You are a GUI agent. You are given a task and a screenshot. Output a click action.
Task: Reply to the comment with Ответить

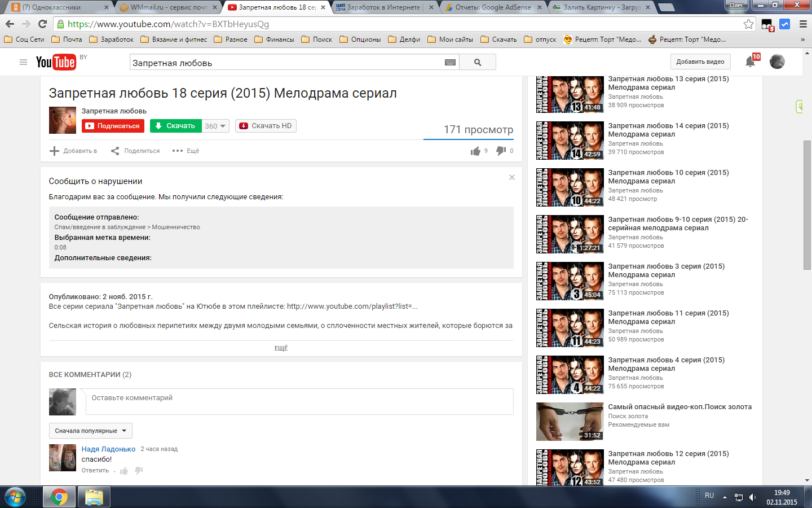[x=95, y=470]
